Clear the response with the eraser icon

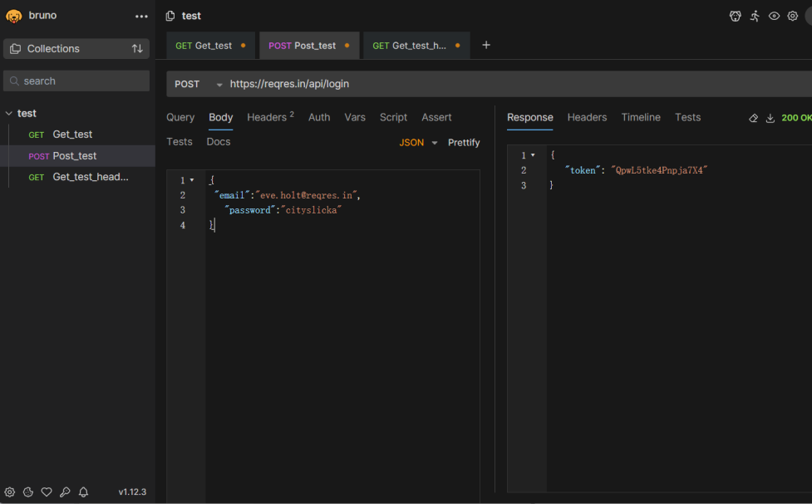754,118
